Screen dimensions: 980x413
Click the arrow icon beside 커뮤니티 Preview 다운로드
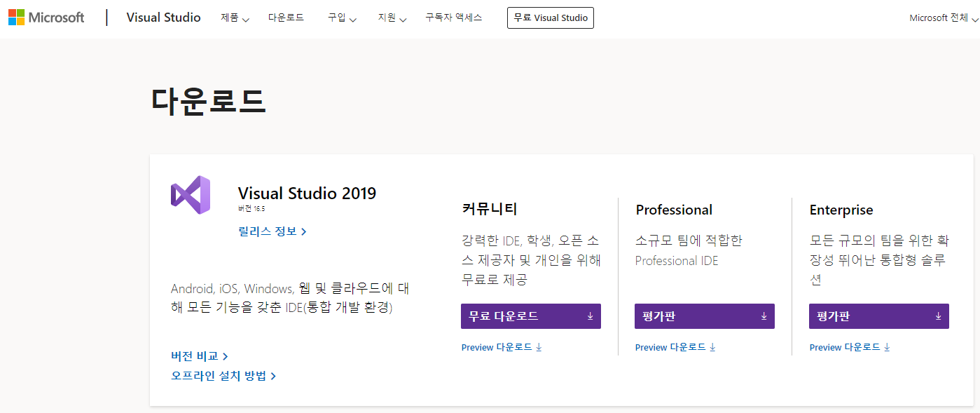point(539,347)
